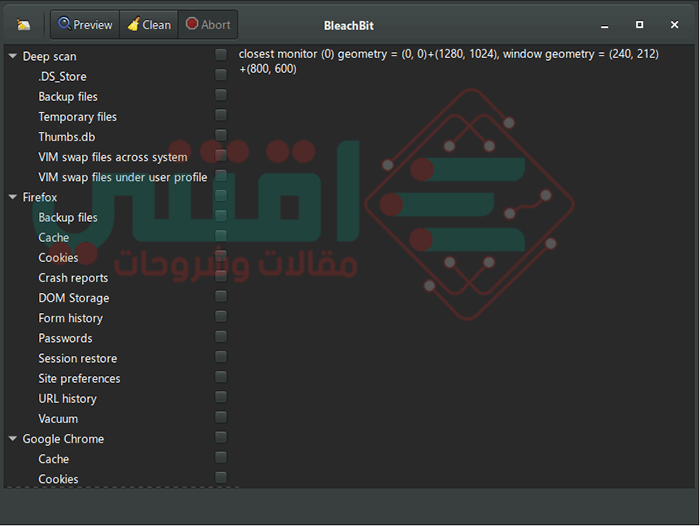
Task: Select the Form history row
Action: [71, 318]
